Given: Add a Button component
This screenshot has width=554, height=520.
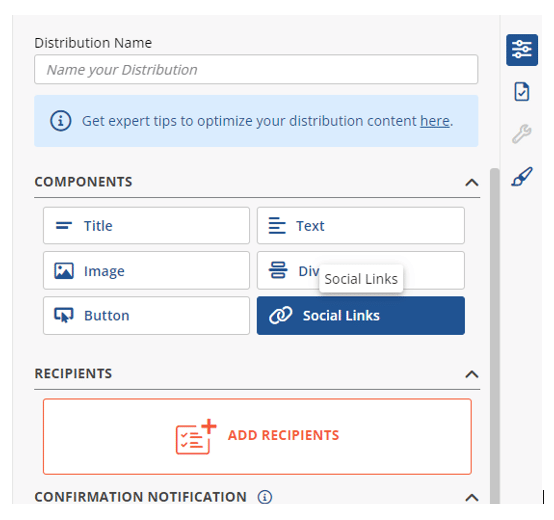Looking at the screenshot, I should [x=146, y=315].
